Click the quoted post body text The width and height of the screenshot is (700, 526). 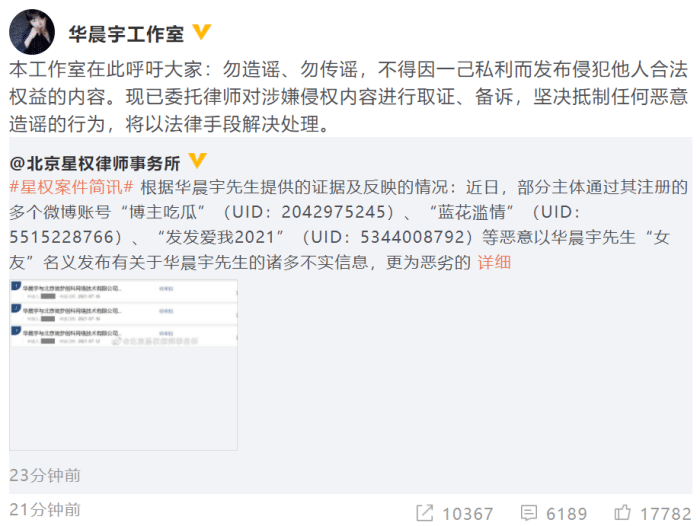pyautogui.click(x=349, y=225)
